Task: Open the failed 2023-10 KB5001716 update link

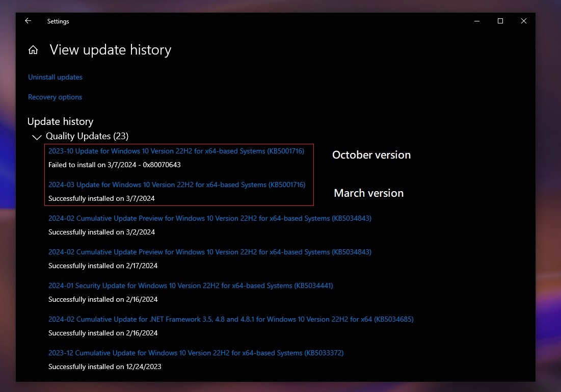Action: pos(176,151)
